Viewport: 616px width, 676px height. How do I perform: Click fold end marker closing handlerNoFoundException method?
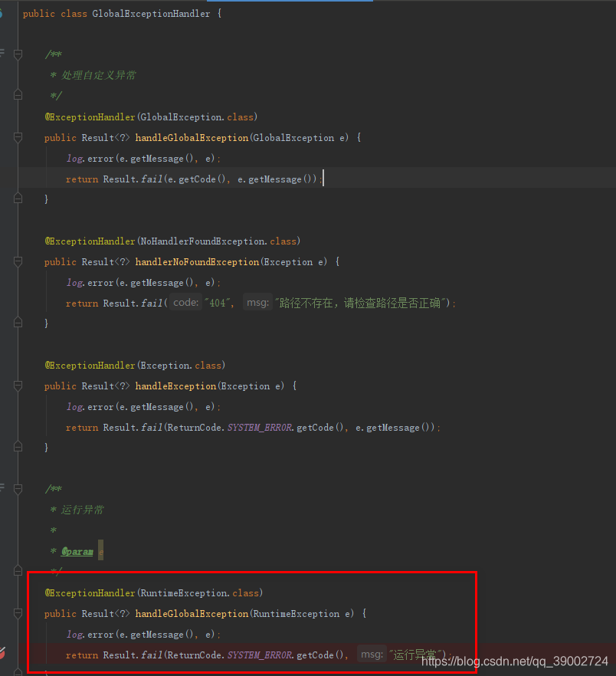[x=18, y=323]
